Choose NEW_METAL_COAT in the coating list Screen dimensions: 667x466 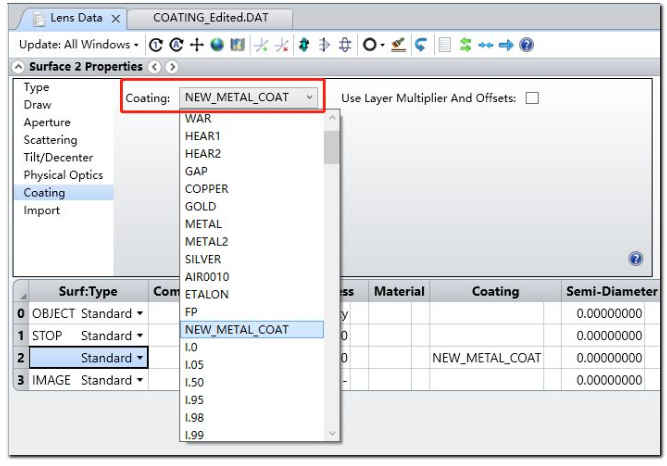click(252, 329)
